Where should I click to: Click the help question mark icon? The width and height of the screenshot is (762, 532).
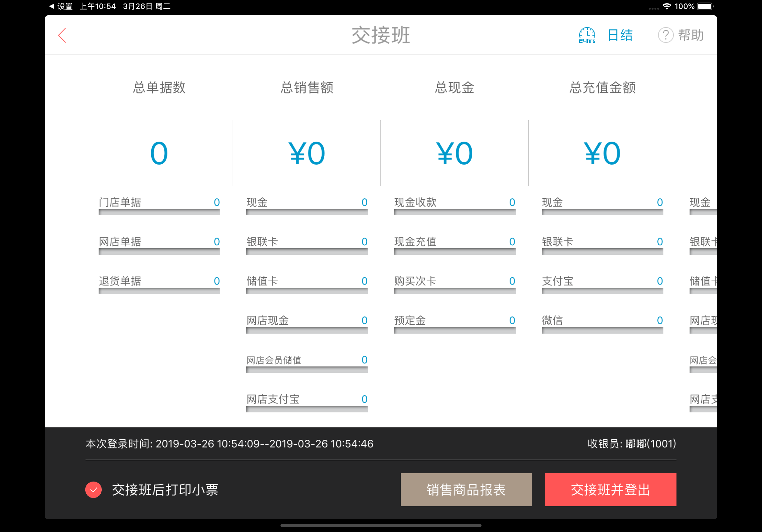[x=665, y=35]
